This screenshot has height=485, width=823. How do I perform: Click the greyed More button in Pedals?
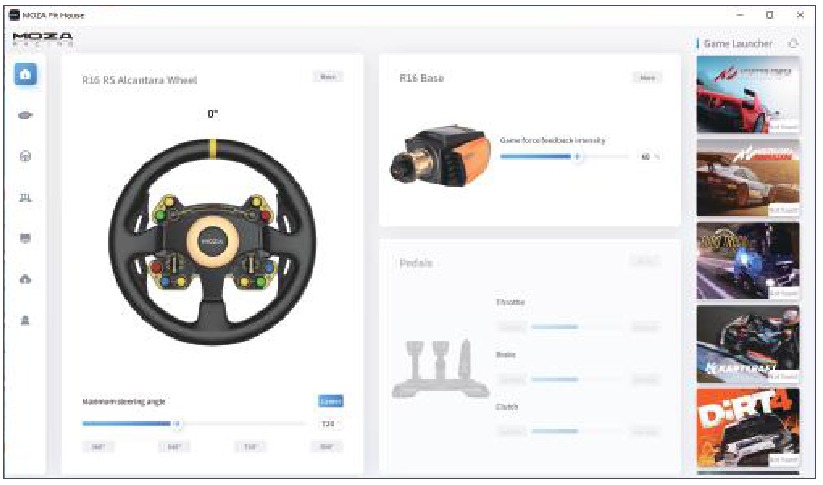[x=645, y=261]
